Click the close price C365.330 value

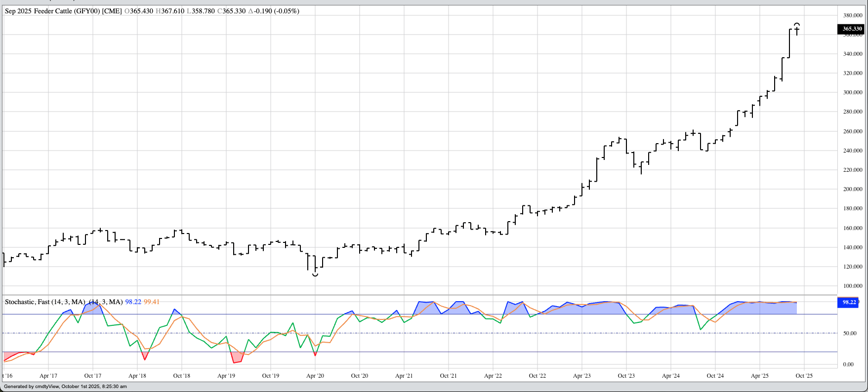click(x=231, y=11)
